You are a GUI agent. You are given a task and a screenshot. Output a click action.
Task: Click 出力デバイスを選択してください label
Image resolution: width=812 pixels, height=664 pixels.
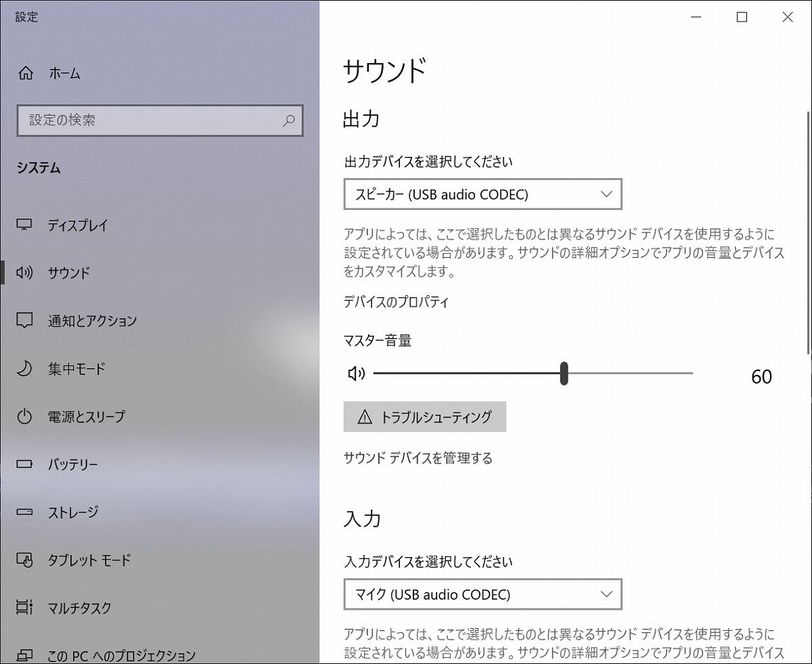click(428, 162)
